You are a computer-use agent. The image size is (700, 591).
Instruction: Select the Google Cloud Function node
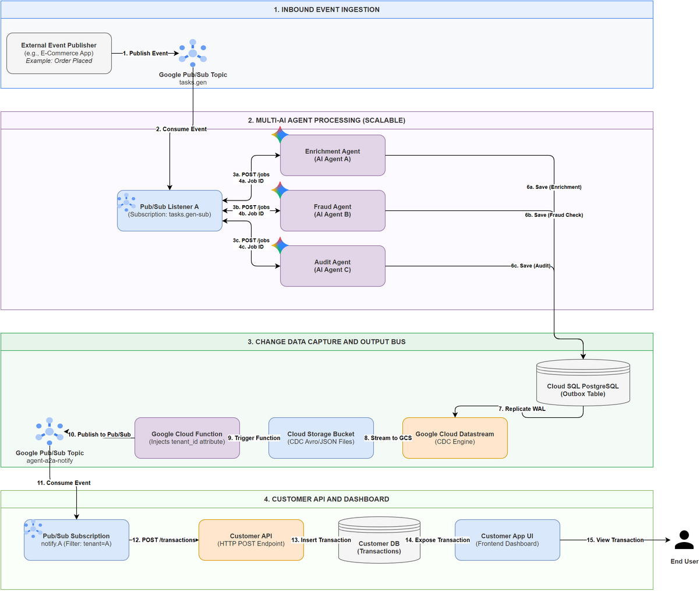(x=187, y=438)
